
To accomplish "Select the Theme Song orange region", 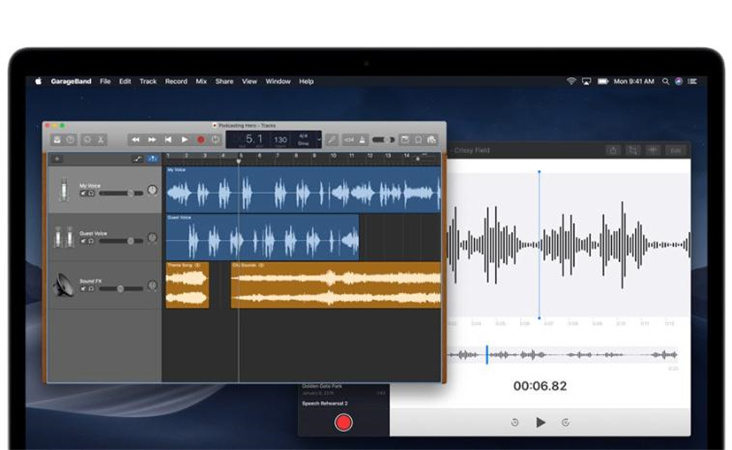I will [x=187, y=285].
